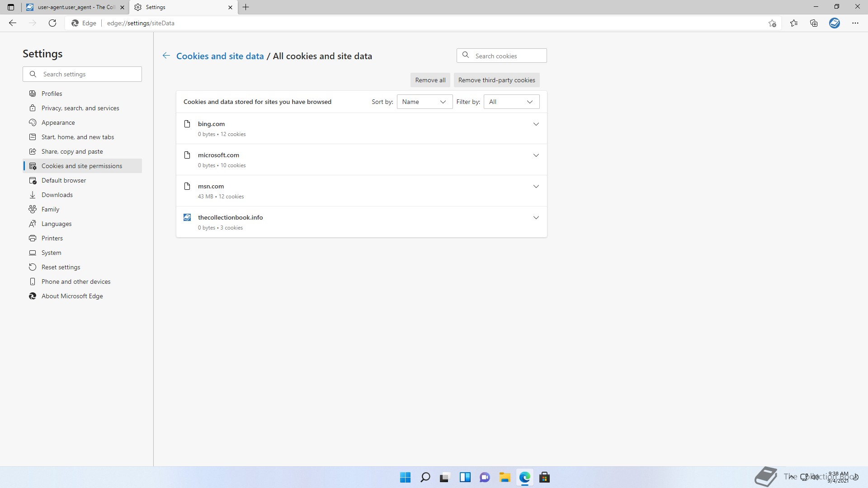This screenshot has width=868, height=488.
Task: Open Chat app on the taskbar
Action: point(485,477)
